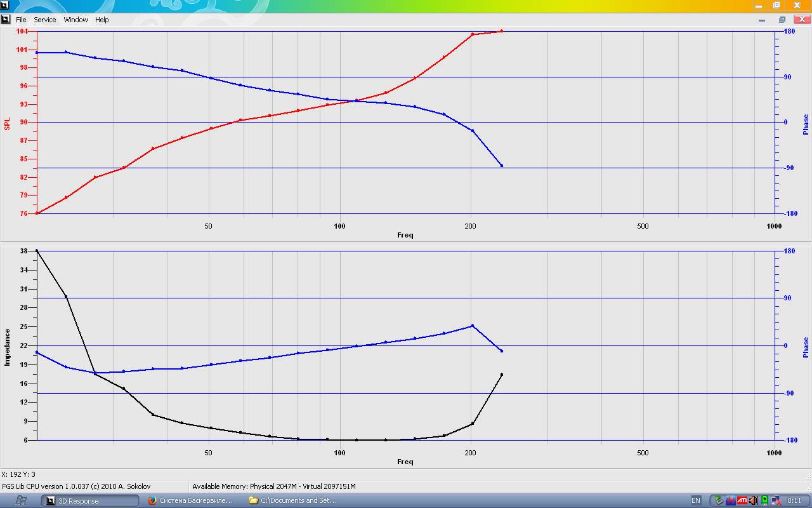812x508 pixels.
Task: Click the green device tray icon
Action: 764,500
